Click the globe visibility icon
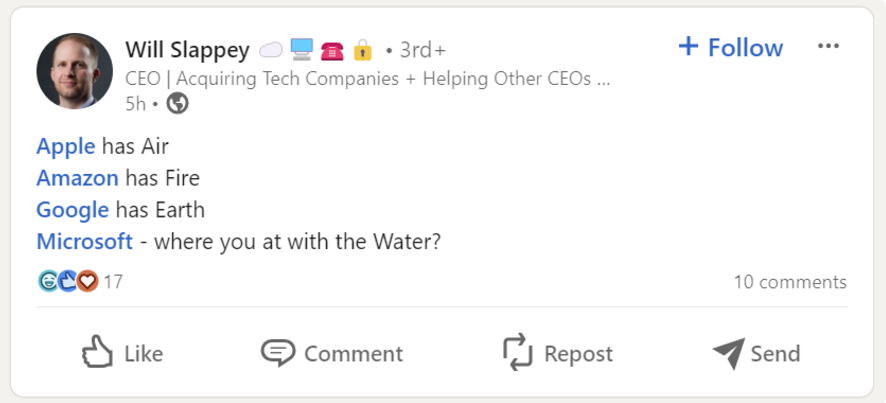The width and height of the screenshot is (886, 403). click(x=177, y=103)
